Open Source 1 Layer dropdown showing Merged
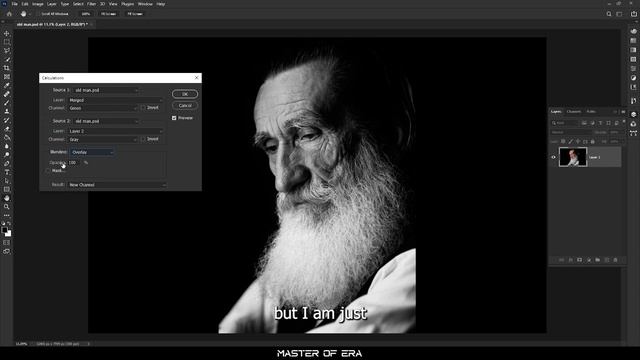Image resolution: width=640 pixels, height=360 pixels. tap(116, 100)
